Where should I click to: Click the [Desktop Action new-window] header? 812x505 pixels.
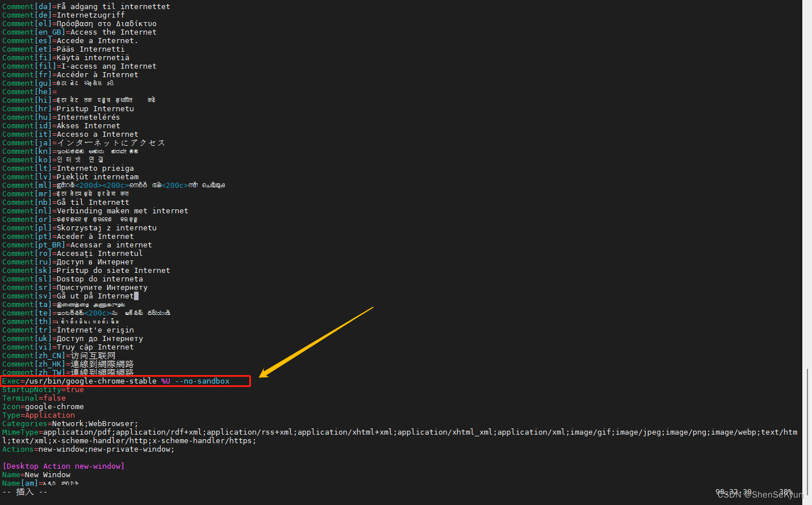[x=63, y=466]
